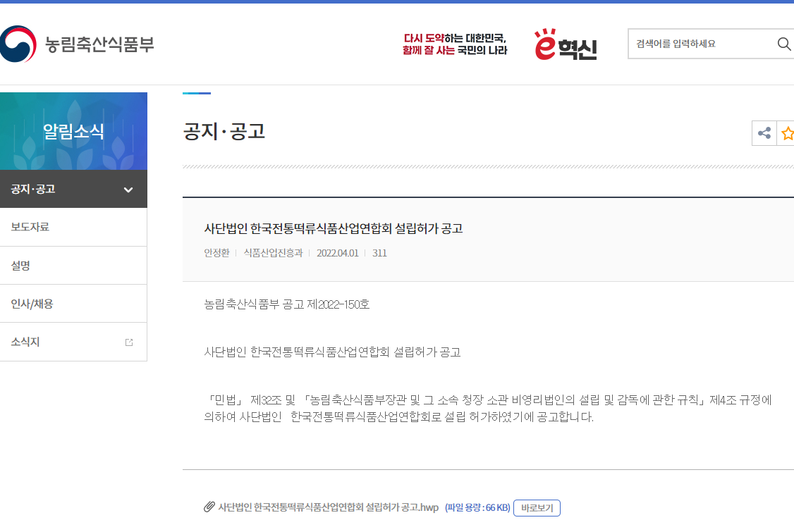The height and width of the screenshot is (532, 794).
Task: Click the 알림소식 section banner
Action: [73, 131]
